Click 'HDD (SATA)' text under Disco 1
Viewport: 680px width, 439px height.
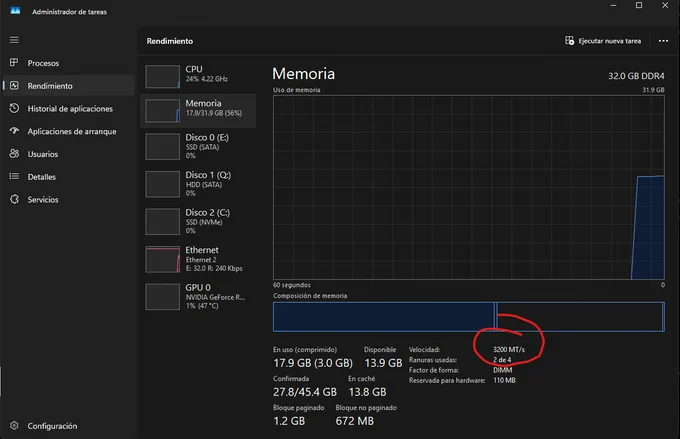pyautogui.click(x=203, y=185)
